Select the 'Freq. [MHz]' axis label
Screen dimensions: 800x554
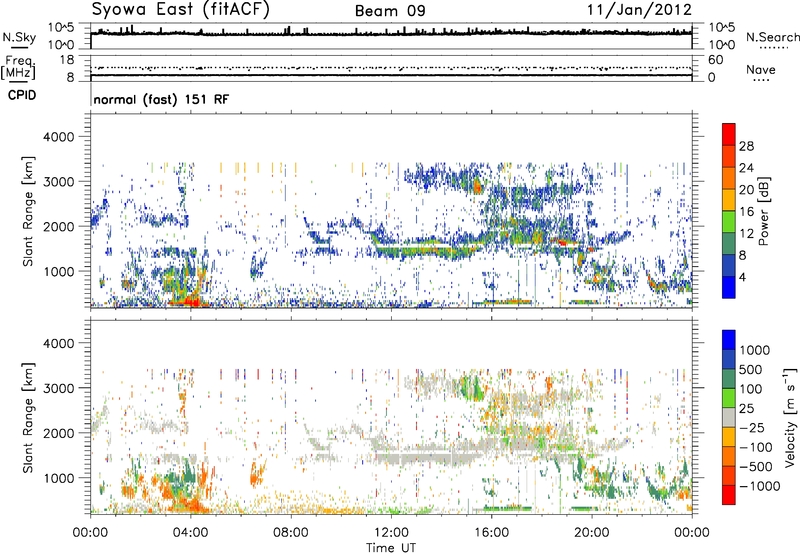pyautogui.click(x=18, y=67)
